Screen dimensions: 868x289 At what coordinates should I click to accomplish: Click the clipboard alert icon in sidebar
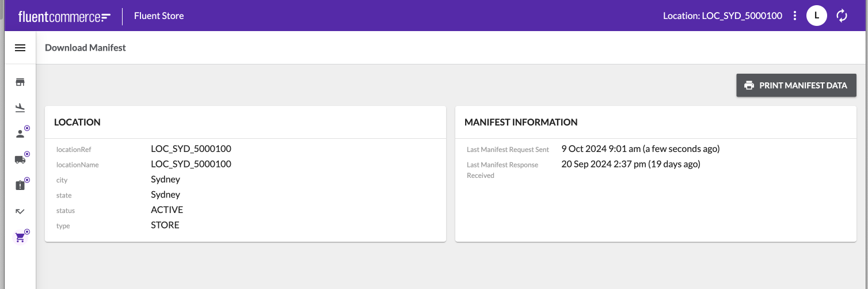[x=20, y=185]
